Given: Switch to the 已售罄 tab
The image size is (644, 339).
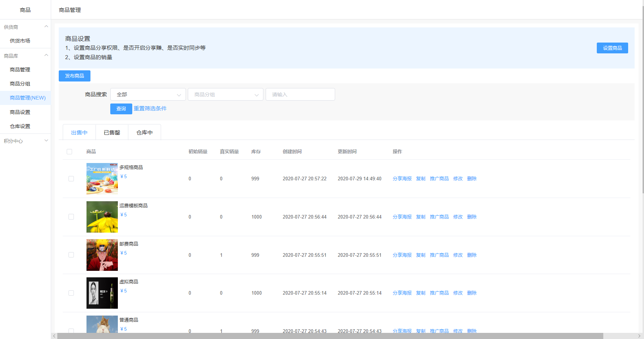Looking at the screenshot, I should pos(112,132).
